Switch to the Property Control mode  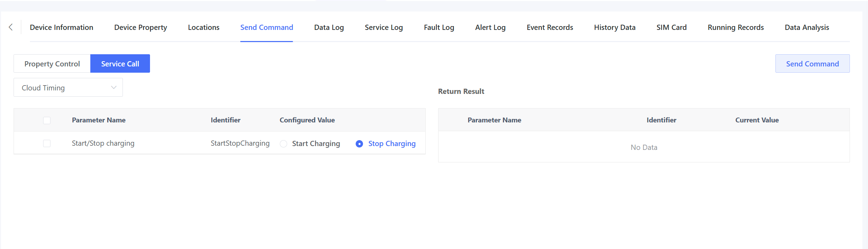(x=52, y=64)
